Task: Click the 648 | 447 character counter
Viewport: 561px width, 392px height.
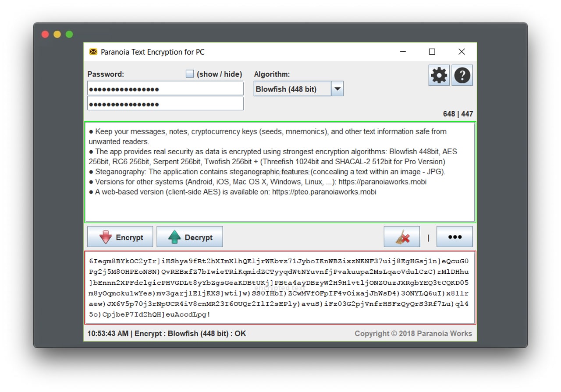Action: pos(458,114)
